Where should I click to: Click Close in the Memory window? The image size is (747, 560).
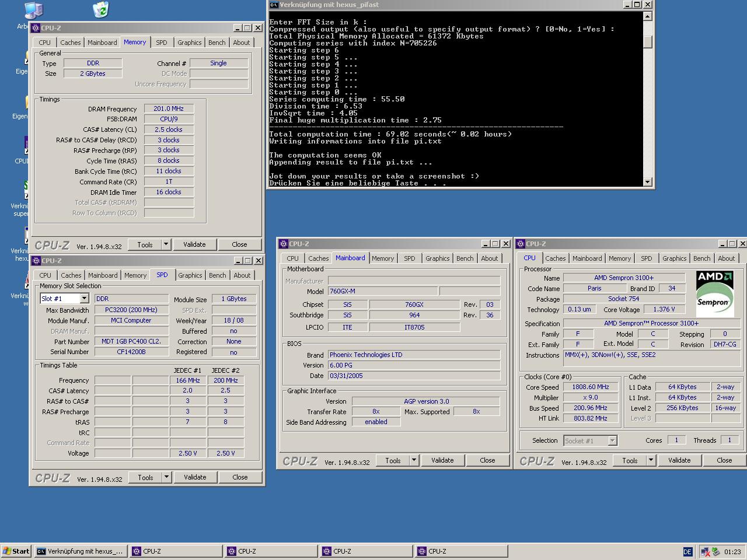pyautogui.click(x=239, y=244)
